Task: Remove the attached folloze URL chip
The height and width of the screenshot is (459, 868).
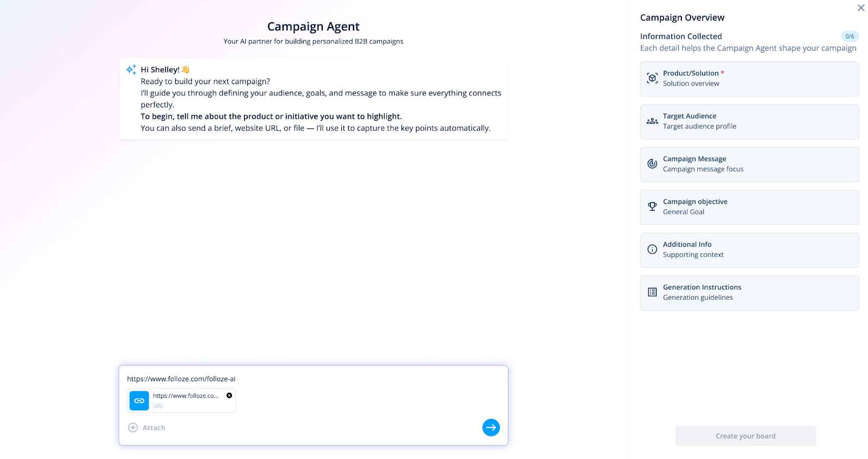Action: pyautogui.click(x=229, y=396)
